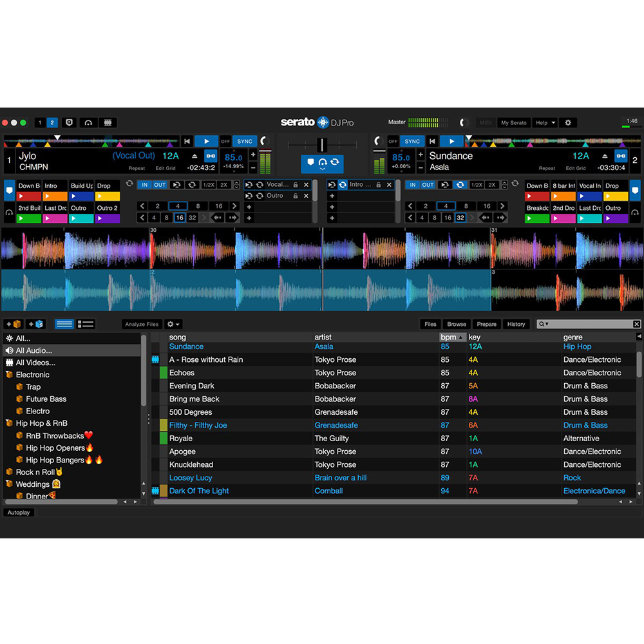644x644 pixels.
Task: Decrease pitch with minus on deck 2
Action: [421, 167]
